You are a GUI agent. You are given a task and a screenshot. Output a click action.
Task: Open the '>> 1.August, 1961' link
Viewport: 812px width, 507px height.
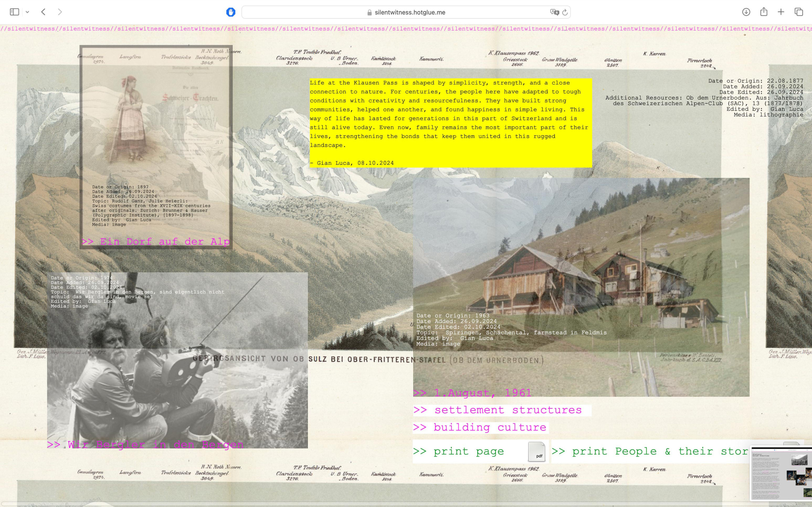[x=472, y=393]
